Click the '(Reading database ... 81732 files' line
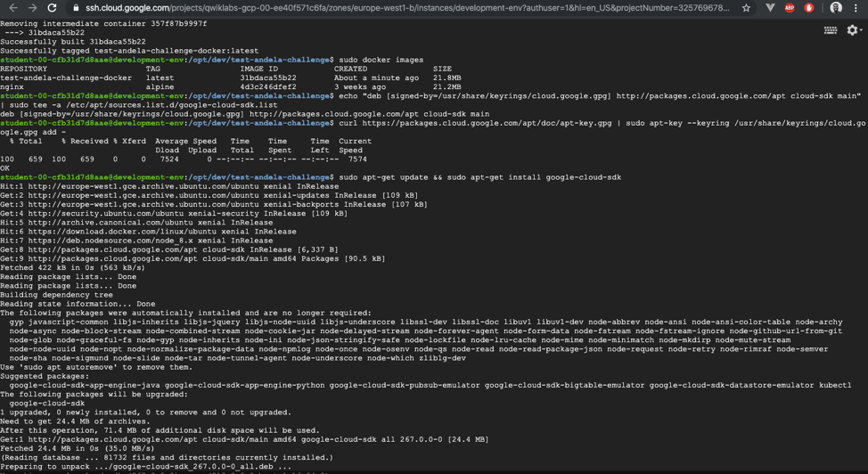This screenshot has width=868, height=474. pos(168,458)
